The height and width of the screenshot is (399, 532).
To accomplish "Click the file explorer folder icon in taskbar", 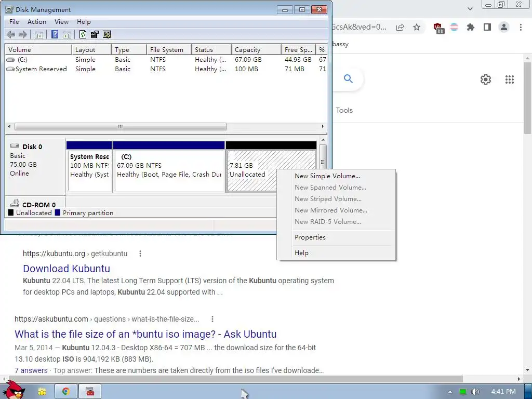I will [x=42, y=392].
